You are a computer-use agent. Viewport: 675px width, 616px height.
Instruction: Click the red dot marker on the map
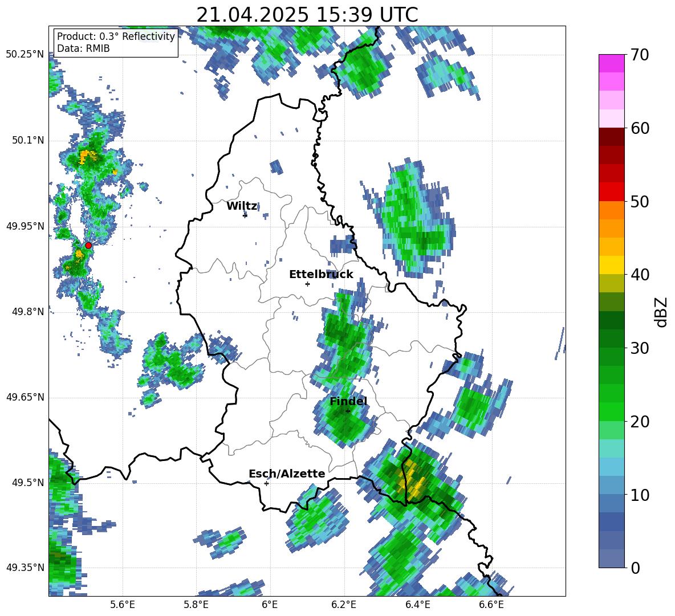pyautogui.click(x=88, y=245)
